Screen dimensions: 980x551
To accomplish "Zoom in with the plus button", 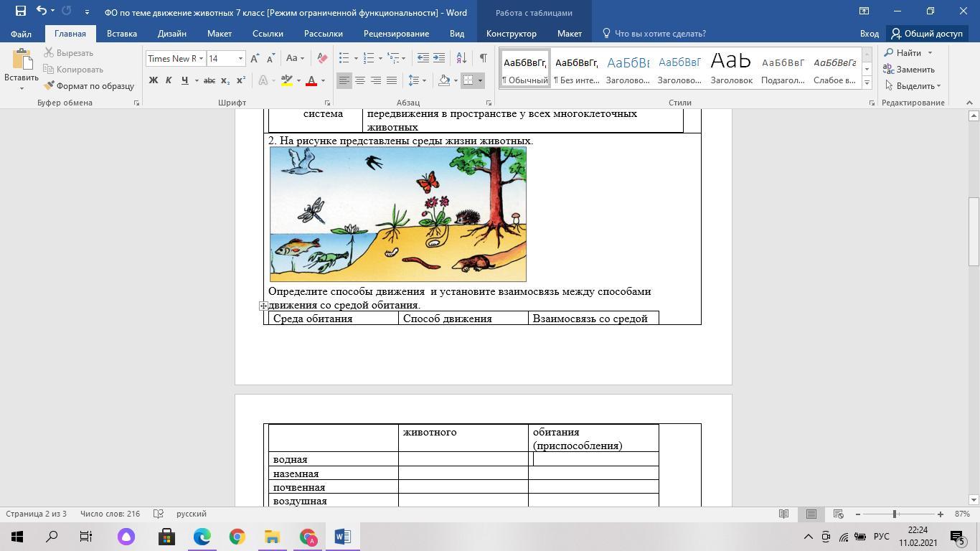I will point(940,514).
